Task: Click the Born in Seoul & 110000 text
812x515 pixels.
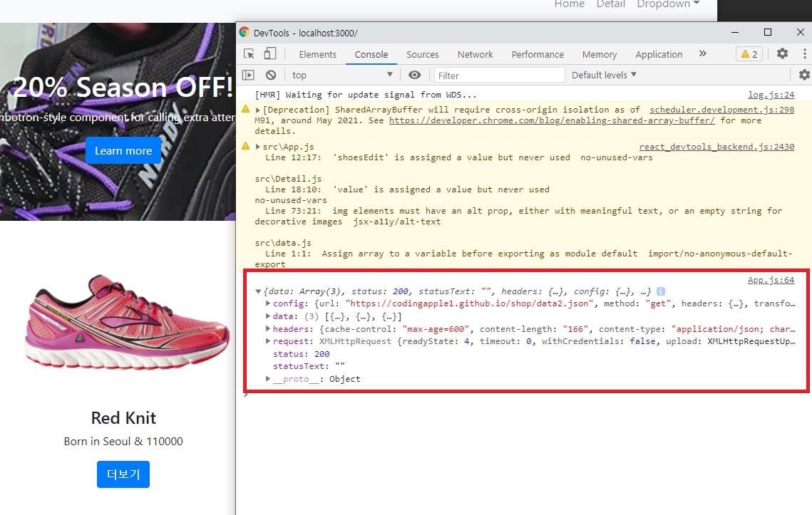Action: [x=123, y=442]
